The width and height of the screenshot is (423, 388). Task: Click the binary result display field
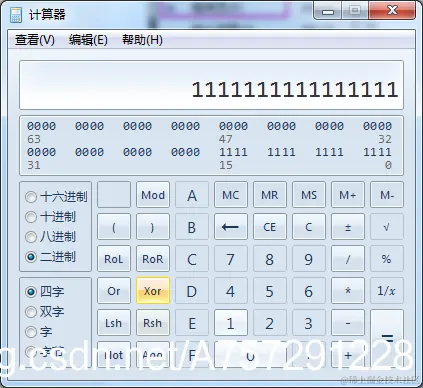(211, 85)
